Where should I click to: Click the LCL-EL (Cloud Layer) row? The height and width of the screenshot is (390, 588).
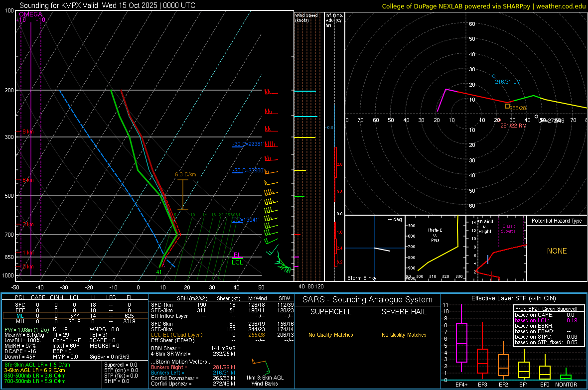point(222,335)
